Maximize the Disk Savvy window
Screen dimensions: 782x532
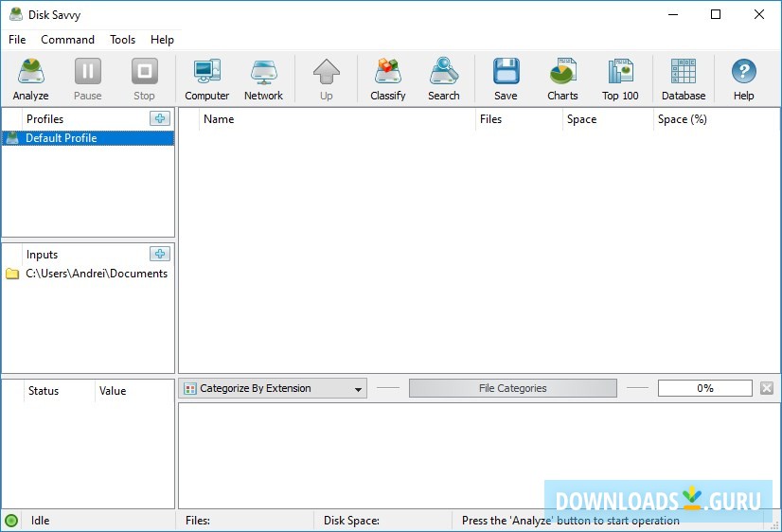point(716,14)
